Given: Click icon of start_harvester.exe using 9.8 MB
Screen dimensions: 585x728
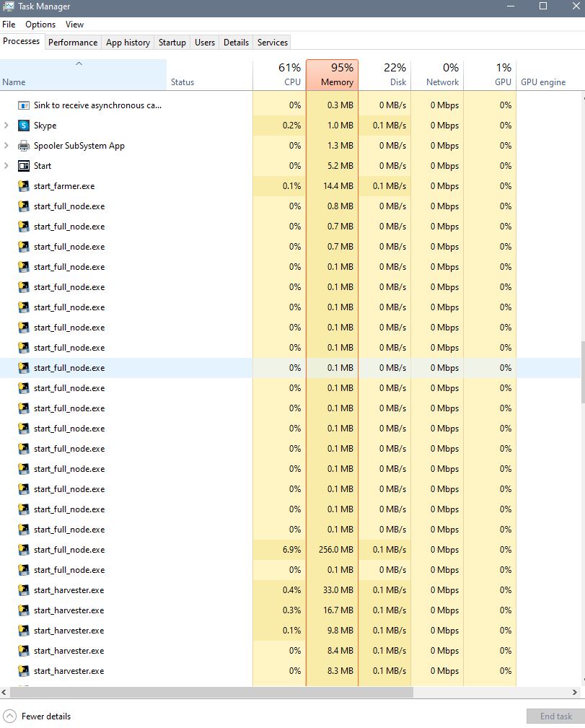Looking at the screenshot, I should [x=24, y=631].
